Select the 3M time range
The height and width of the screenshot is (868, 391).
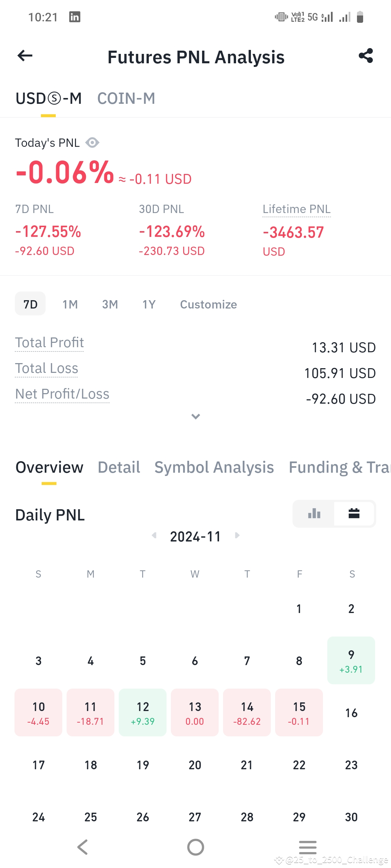110,304
